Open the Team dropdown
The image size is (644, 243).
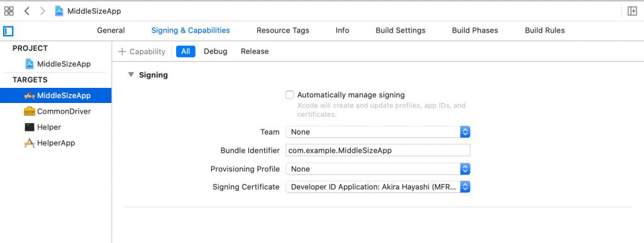click(x=378, y=132)
